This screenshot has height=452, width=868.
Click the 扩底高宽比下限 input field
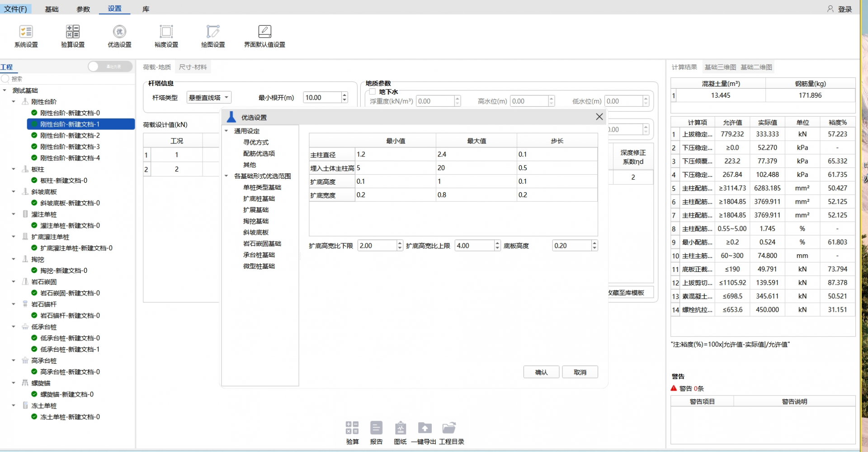pos(377,246)
